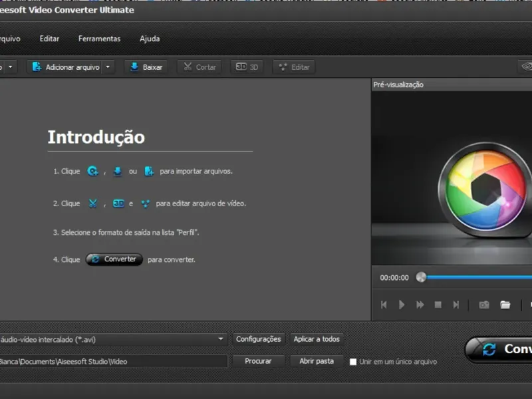532x399 pixels.
Task: Click the Pré-visualização panel title
Action: [x=398, y=85]
